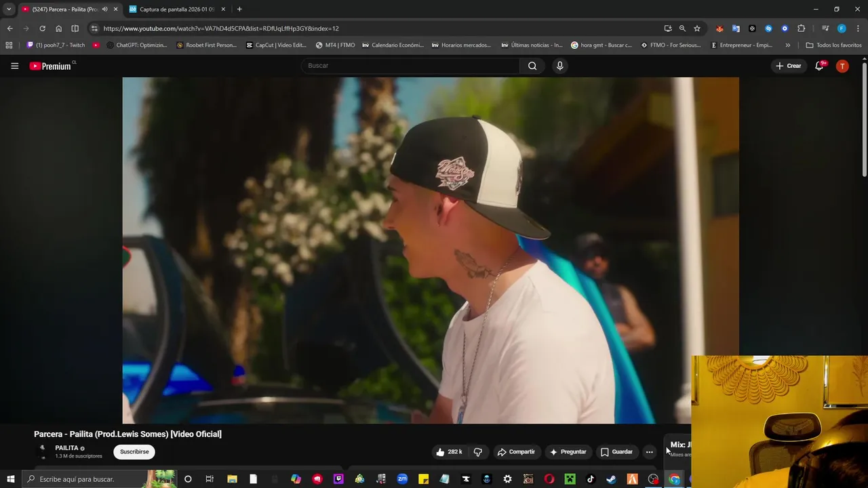
Task: Open Task View on the taskbar
Action: [210, 479]
